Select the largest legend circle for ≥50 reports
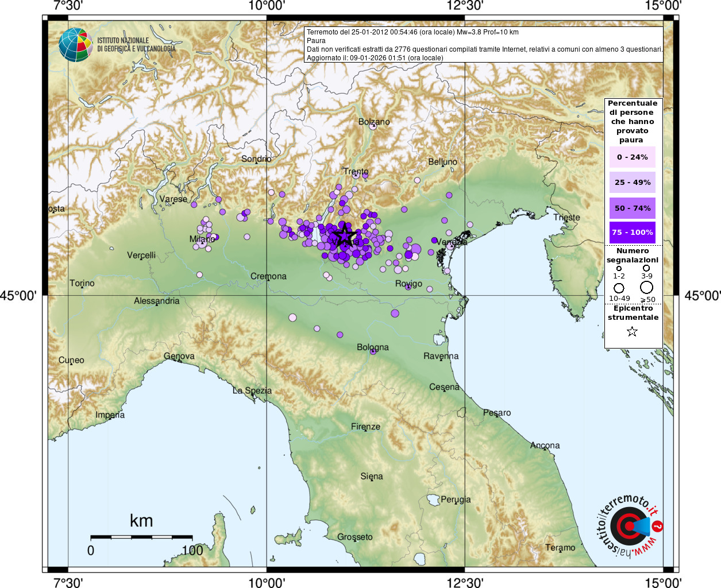Viewport: 721px width, 588px height. click(646, 287)
